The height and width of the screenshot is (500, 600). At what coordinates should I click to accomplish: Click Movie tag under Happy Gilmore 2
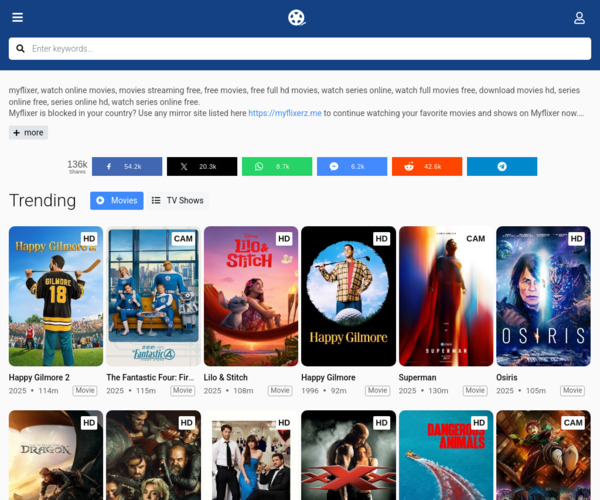coord(85,391)
